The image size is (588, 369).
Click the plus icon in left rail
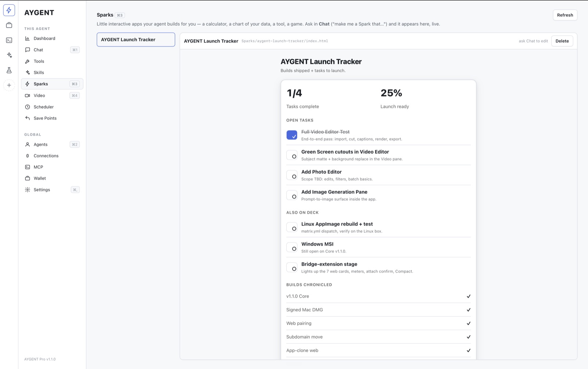click(x=9, y=85)
